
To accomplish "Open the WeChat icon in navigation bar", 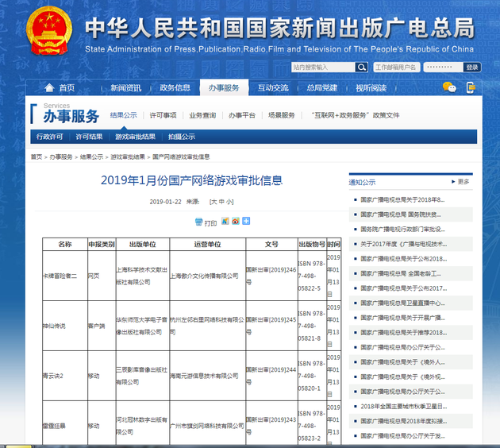I will [x=449, y=87].
